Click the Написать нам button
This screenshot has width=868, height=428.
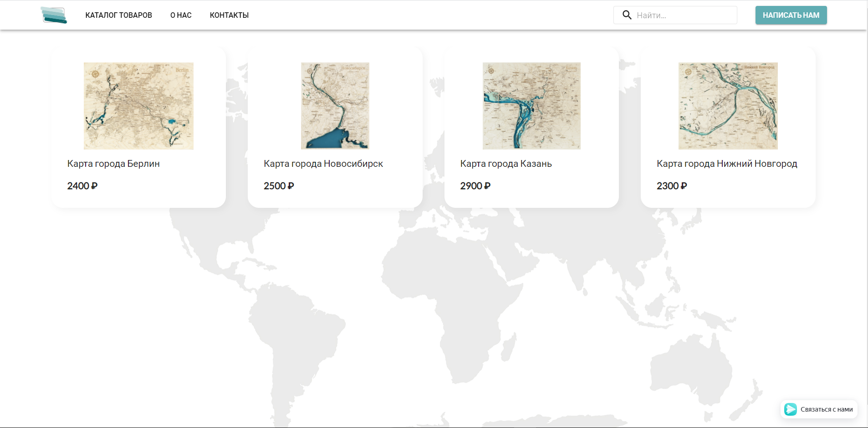tap(791, 15)
